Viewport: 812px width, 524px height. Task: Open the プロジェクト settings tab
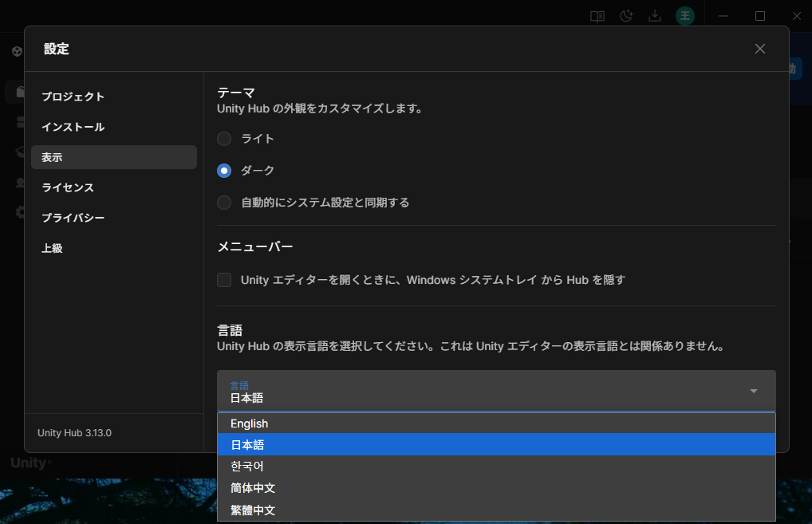[114, 97]
